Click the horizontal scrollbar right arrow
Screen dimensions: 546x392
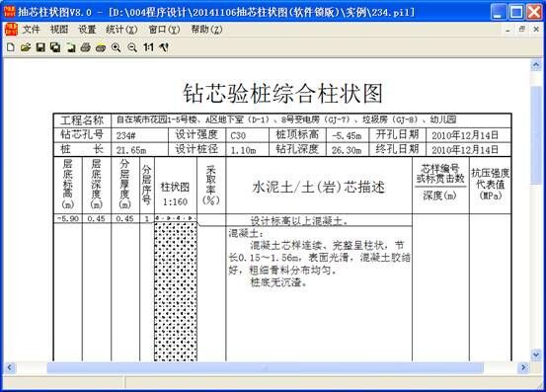(523, 367)
